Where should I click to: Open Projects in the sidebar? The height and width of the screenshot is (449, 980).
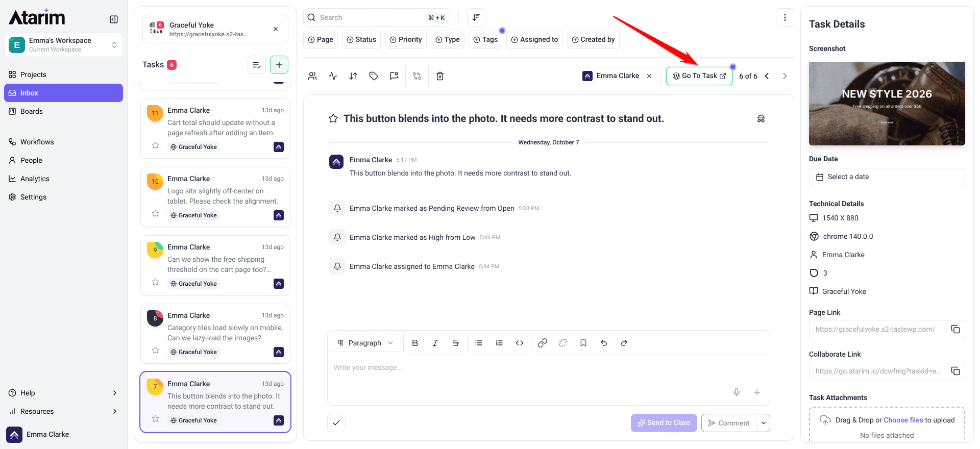pos(63,74)
